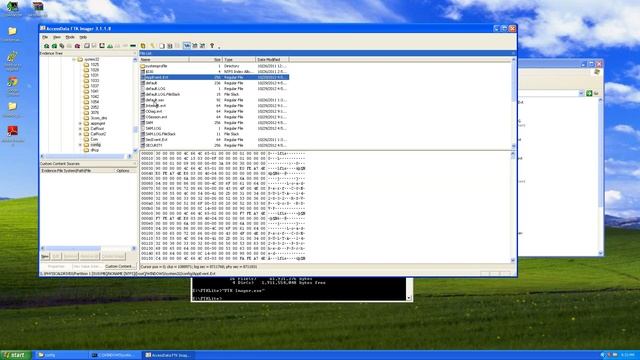Click the Export Files toolbar icon
Image resolution: width=640 pixels, height=360 pixels.
point(162,46)
